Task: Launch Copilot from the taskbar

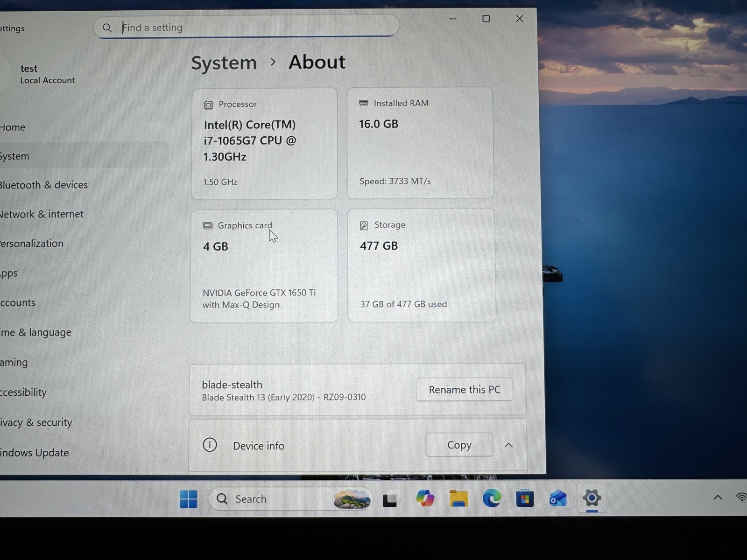Action: coord(425,498)
